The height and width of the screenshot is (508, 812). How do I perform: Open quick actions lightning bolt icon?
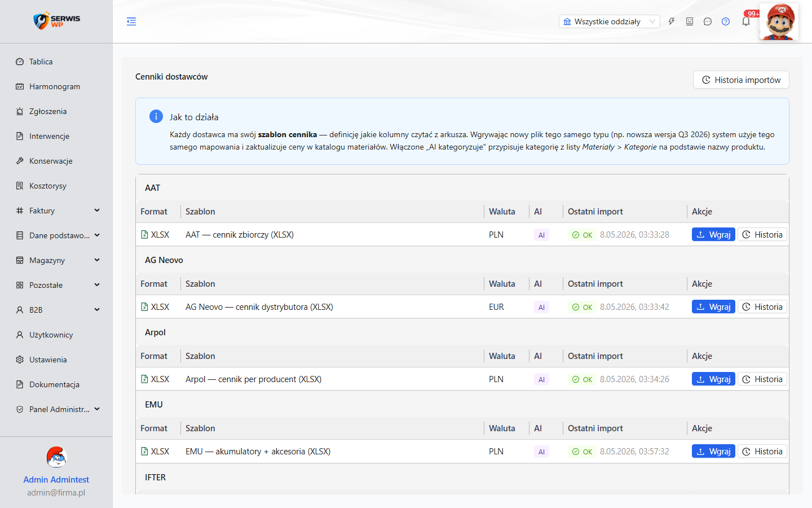tap(672, 21)
